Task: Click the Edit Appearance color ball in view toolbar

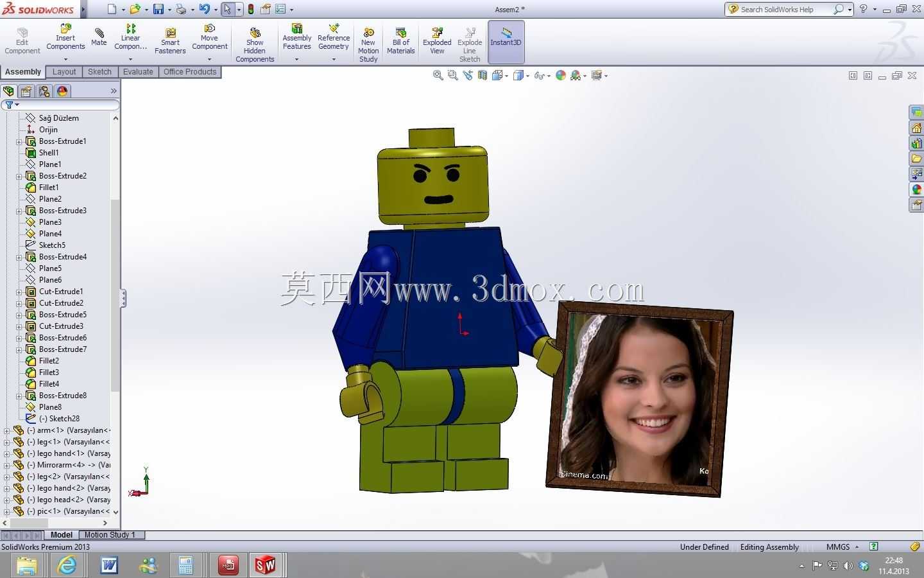Action: click(561, 75)
